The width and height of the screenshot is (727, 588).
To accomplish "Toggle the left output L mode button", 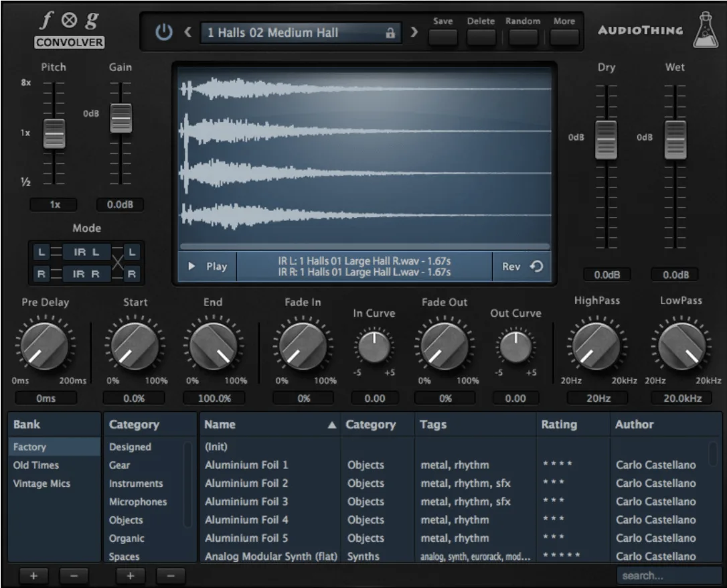I will (132, 252).
